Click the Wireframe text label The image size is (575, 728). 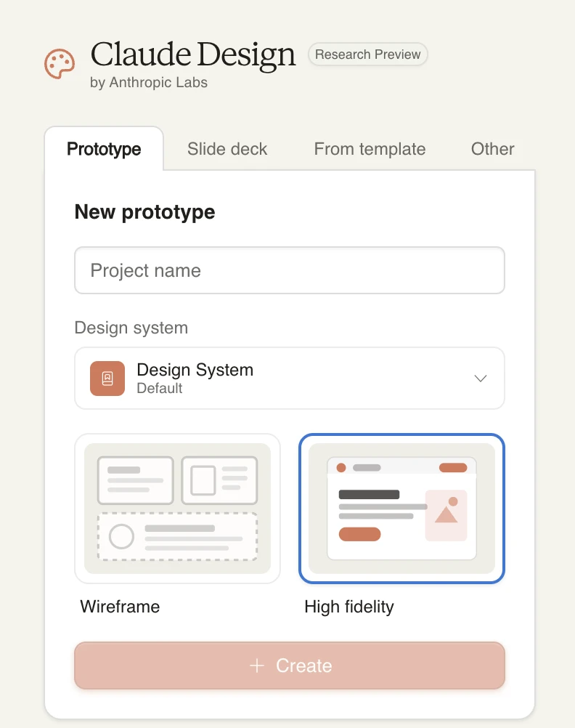tap(120, 607)
